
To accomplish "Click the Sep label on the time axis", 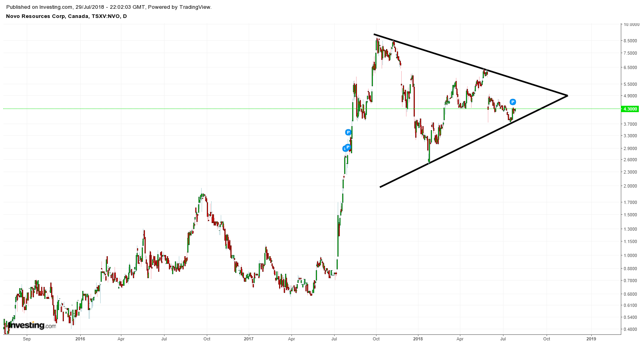I will click(27, 339).
